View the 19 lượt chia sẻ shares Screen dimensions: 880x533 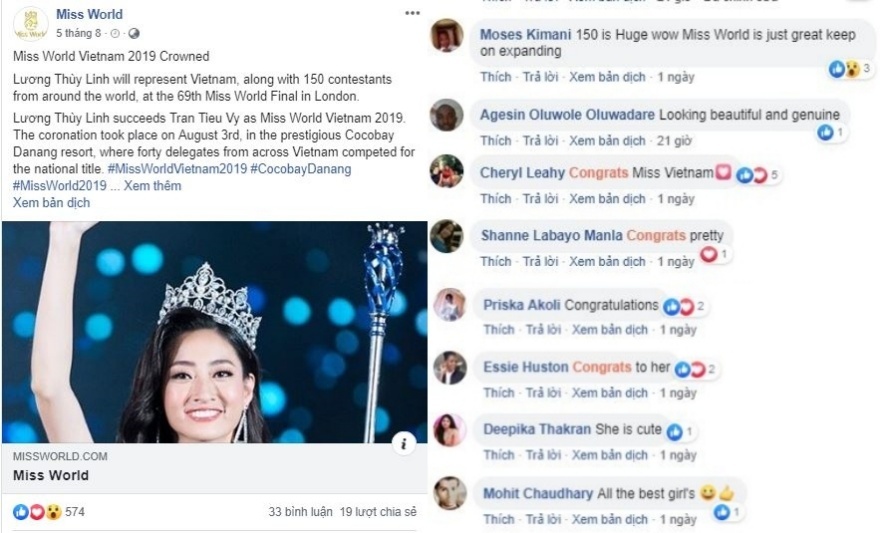tap(378, 512)
